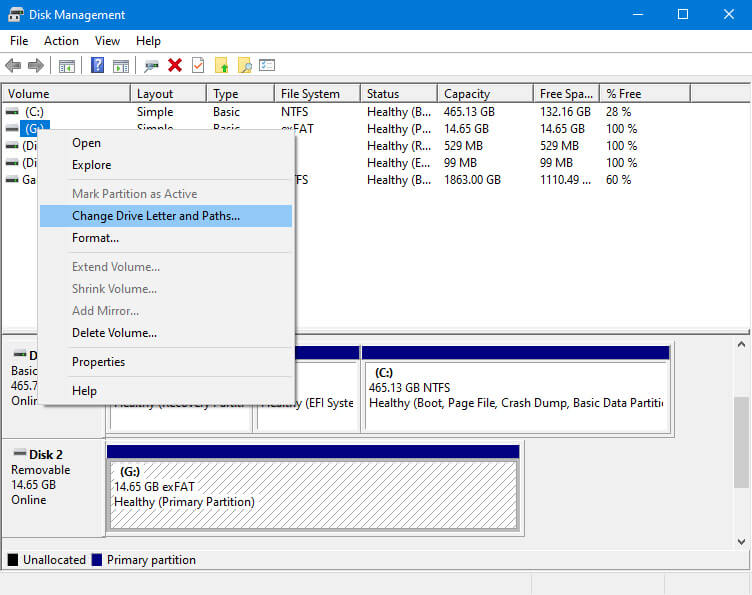752x595 pixels.
Task: Choose Explore in the context menu
Action: coord(166,165)
